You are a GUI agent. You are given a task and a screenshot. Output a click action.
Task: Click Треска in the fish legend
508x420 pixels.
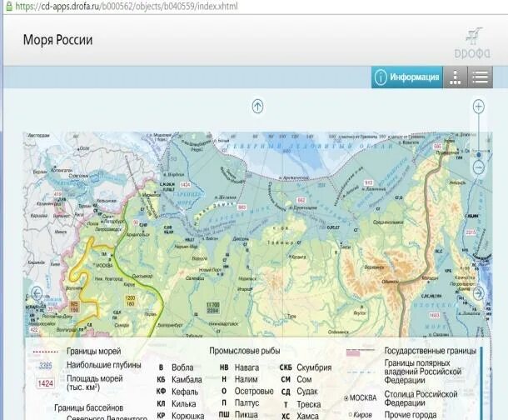click(x=309, y=404)
